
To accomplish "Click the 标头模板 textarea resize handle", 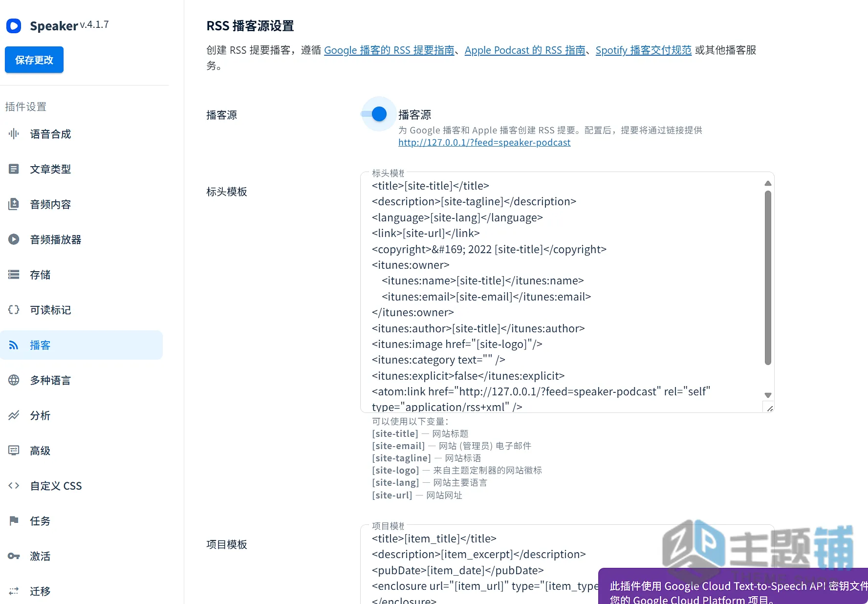I will (x=769, y=408).
